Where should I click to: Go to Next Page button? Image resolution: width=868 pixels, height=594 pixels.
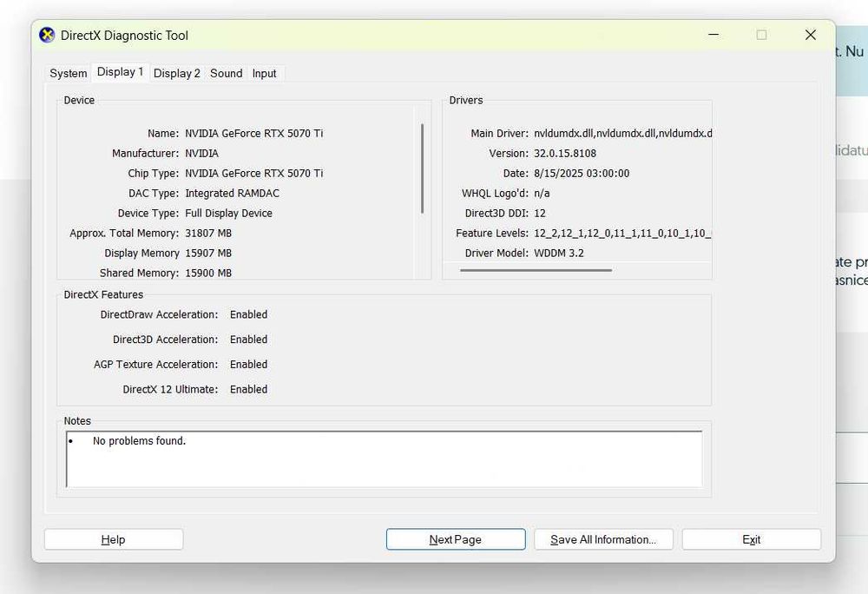tap(456, 539)
